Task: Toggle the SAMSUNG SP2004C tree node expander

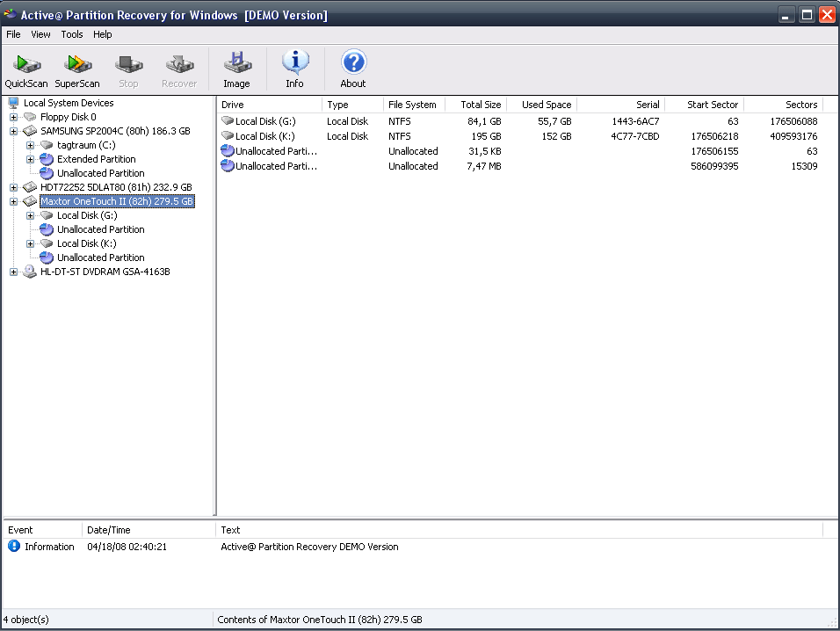Action: pyautogui.click(x=13, y=131)
